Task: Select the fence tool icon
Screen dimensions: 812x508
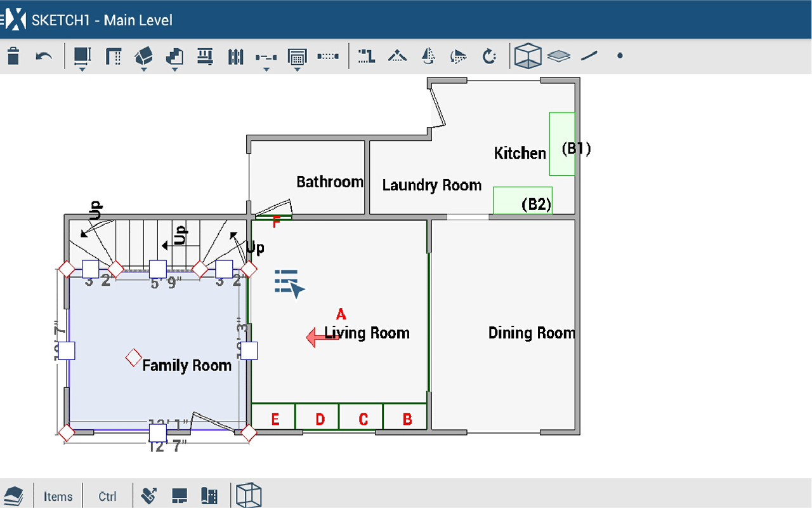Action: tap(235, 57)
